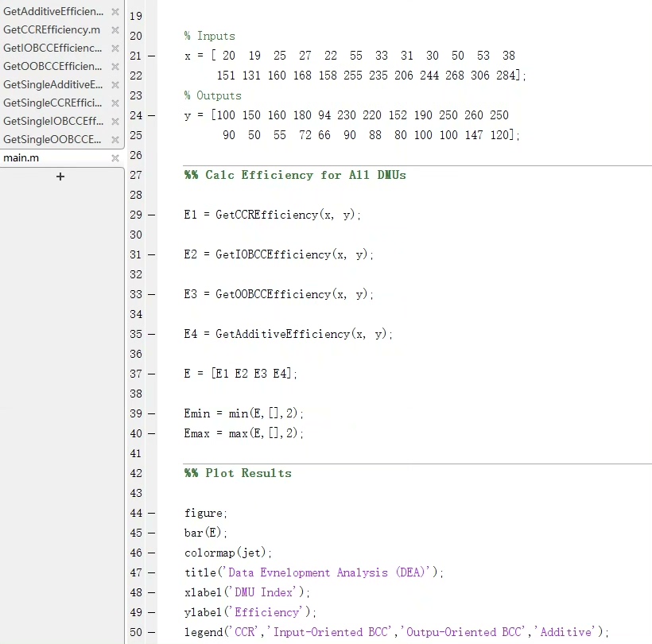Image resolution: width=652 pixels, height=644 pixels.
Task: Close the main.m file tab
Action: click(x=115, y=158)
